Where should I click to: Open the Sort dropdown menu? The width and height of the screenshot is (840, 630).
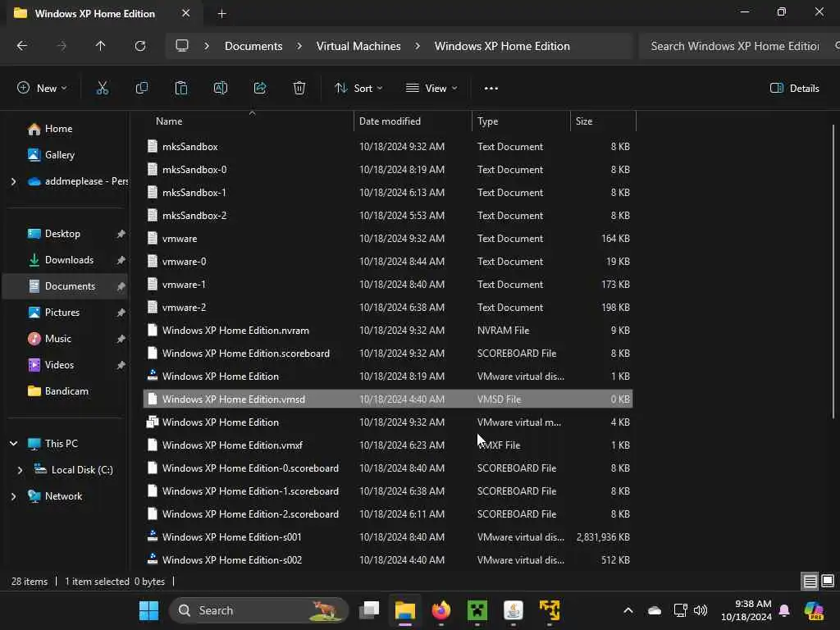(358, 89)
